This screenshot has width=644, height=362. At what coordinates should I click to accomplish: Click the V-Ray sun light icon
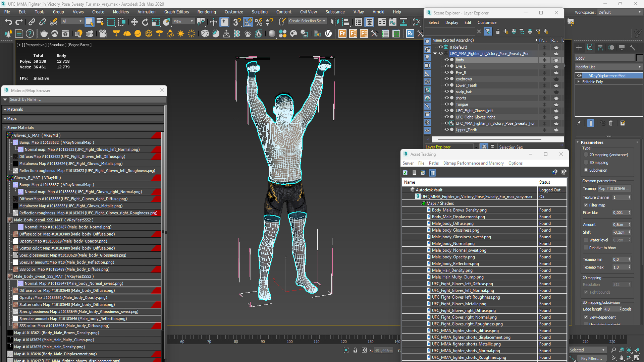180,34
